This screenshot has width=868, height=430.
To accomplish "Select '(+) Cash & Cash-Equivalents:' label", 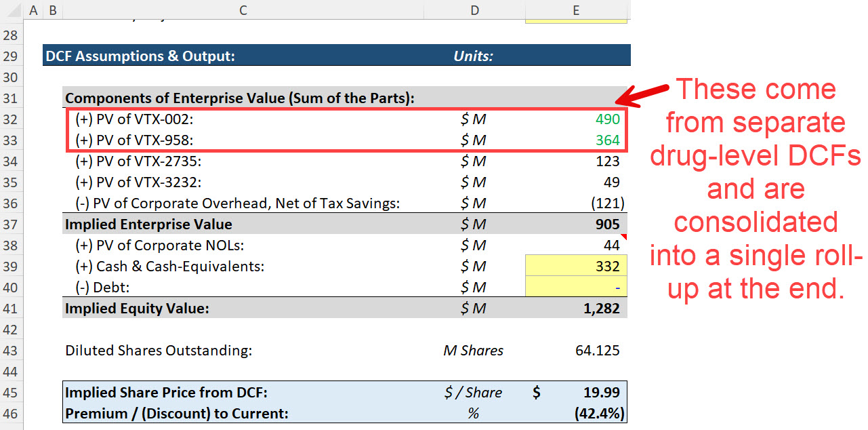I will click(169, 266).
